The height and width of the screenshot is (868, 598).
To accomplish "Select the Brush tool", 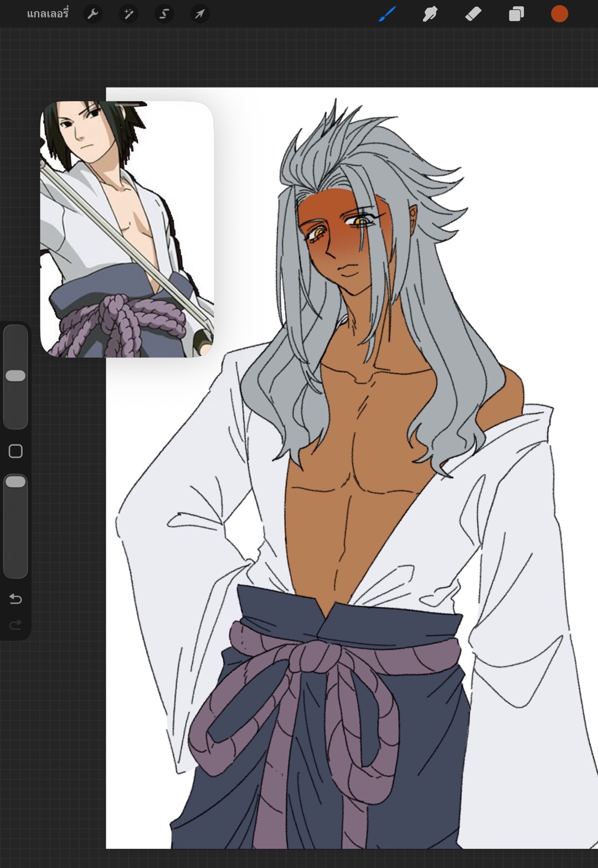I will 387,14.
